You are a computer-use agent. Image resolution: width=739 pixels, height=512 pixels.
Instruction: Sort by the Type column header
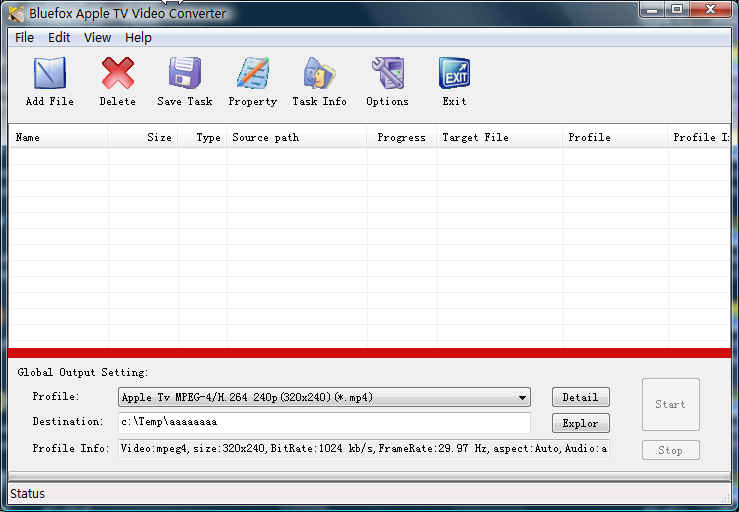pos(203,138)
